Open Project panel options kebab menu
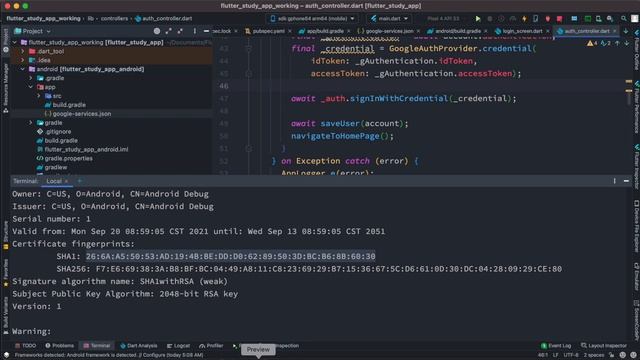Image resolution: width=640 pixels, height=360 pixels. click(195, 31)
